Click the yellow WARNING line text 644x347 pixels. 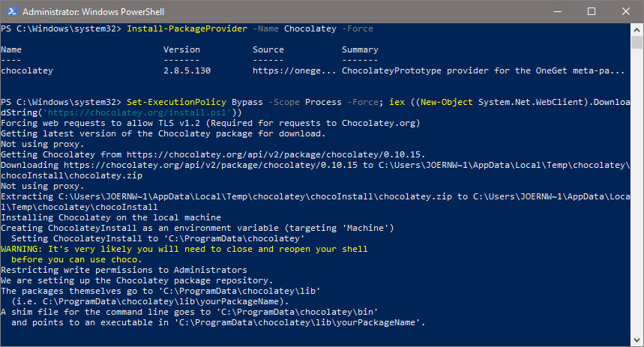tap(184, 248)
